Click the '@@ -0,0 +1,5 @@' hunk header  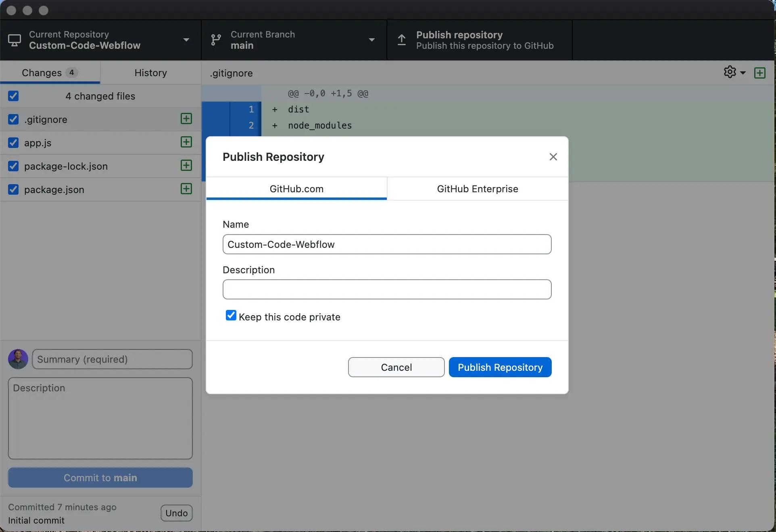tap(328, 94)
